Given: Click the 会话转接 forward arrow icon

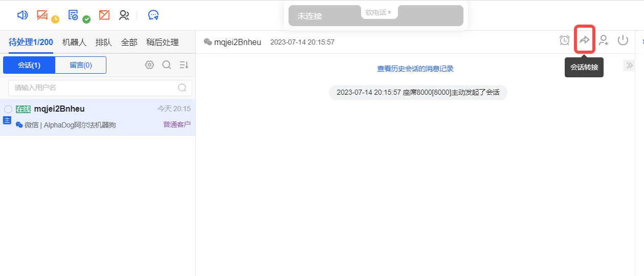Looking at the screenshot, I should [584, 40].
